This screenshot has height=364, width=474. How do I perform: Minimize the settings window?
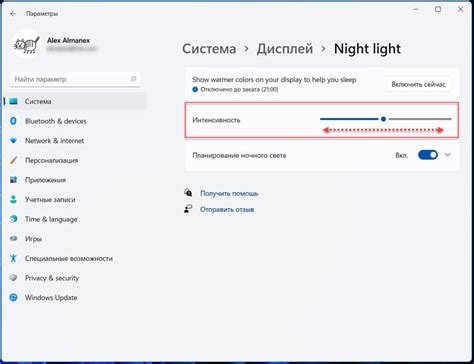click(416, 9)
